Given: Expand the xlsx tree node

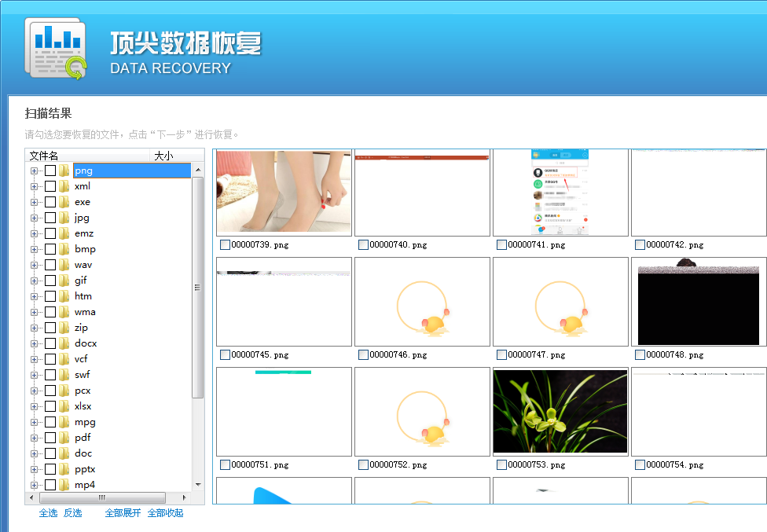Looking at the screenshot, I should point(34,406).
